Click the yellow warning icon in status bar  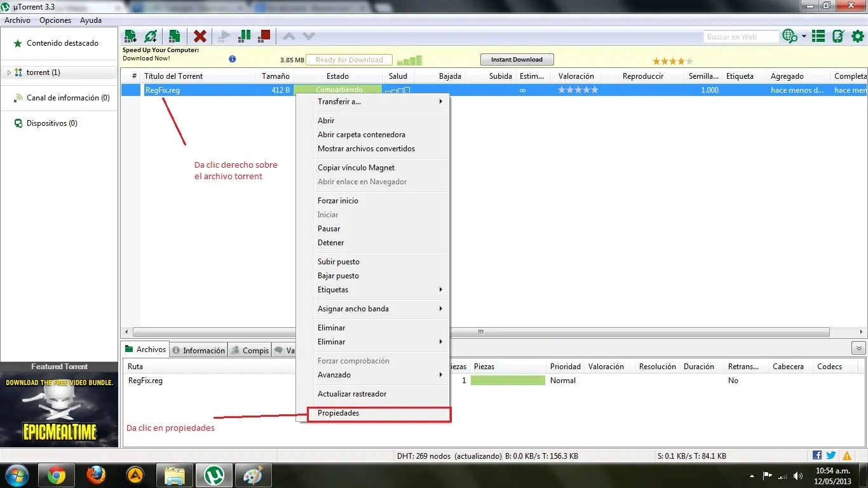(x=847, y=456)
